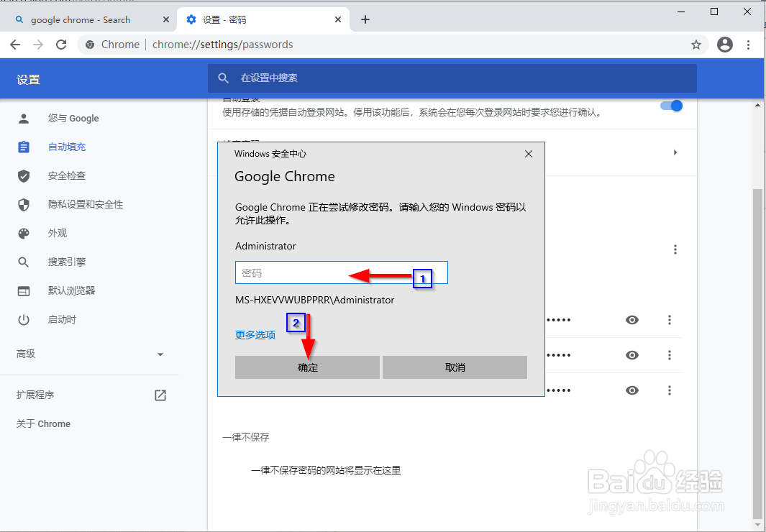
Task: Open a new tab with plus button
Action: click(x=365, y=19)
